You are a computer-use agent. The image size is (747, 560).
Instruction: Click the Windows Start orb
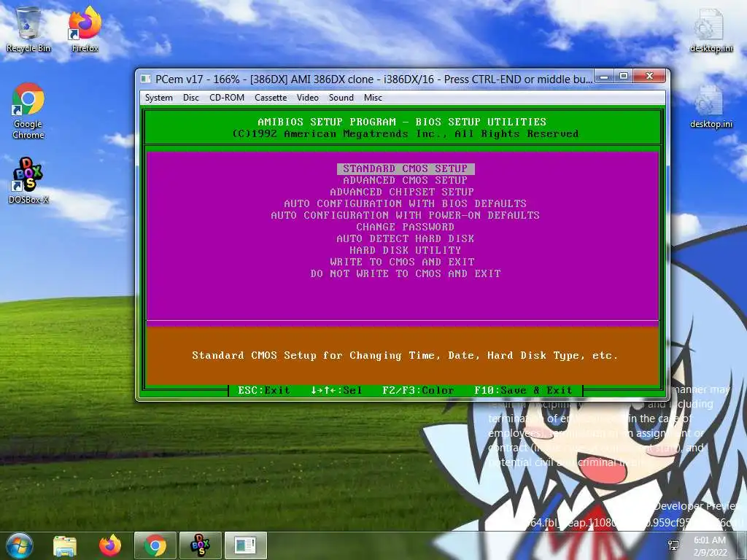click(x=19, y=545)
